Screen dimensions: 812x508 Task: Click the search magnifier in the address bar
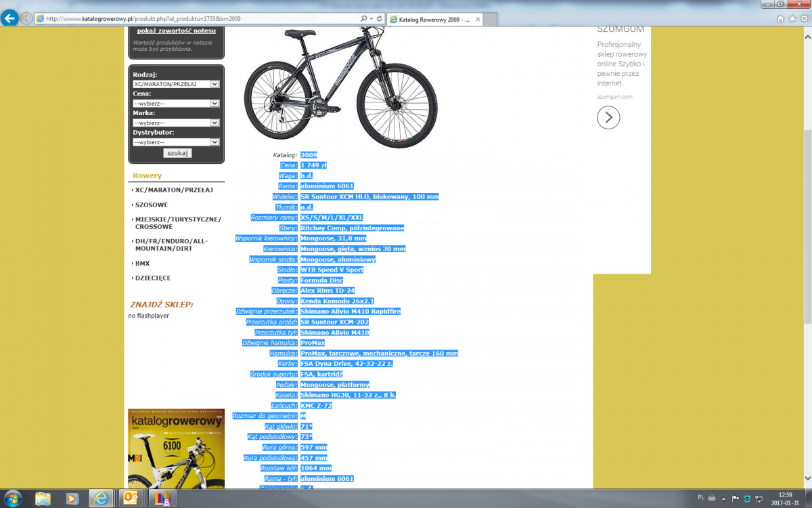364,18
